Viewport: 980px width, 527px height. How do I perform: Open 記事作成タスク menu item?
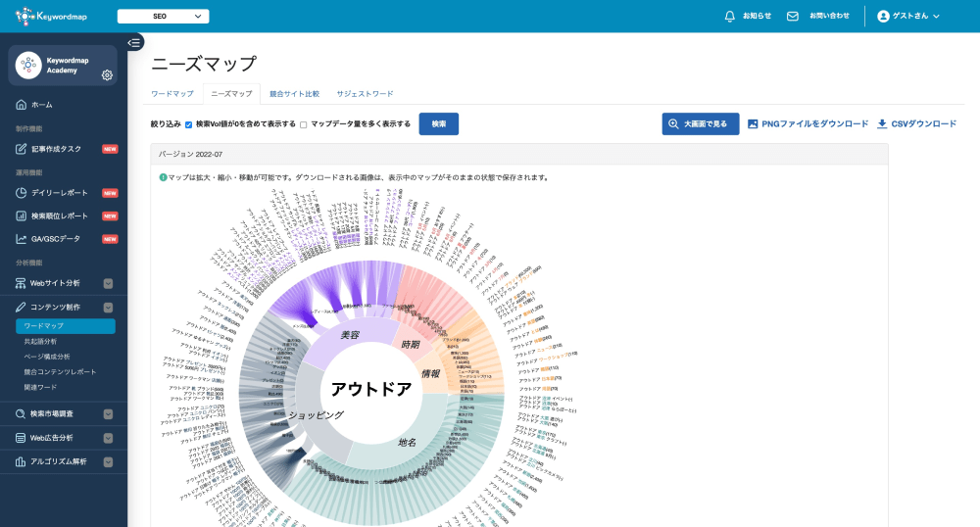(56, 149)
